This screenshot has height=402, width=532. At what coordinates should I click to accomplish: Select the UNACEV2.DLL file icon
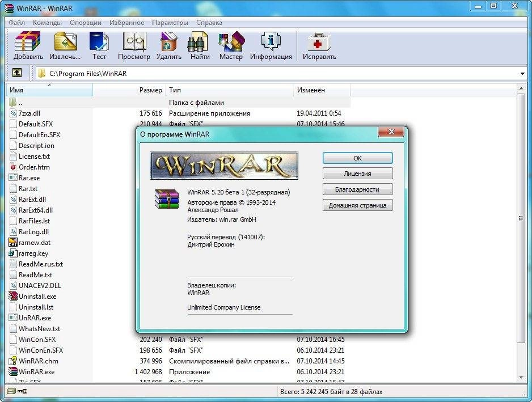coord(13,285)
